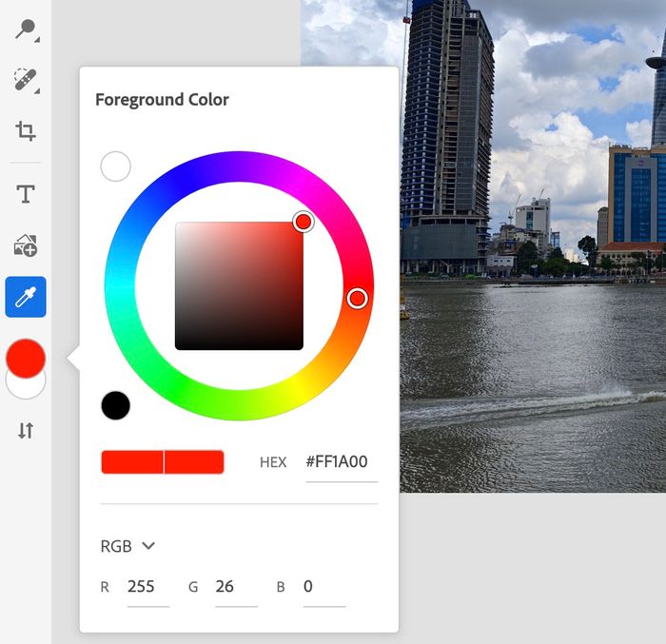The width and height of the screenshot is (666, 644).
Task: Select the Spot Healing Brush tool
Action: (26, 80)
